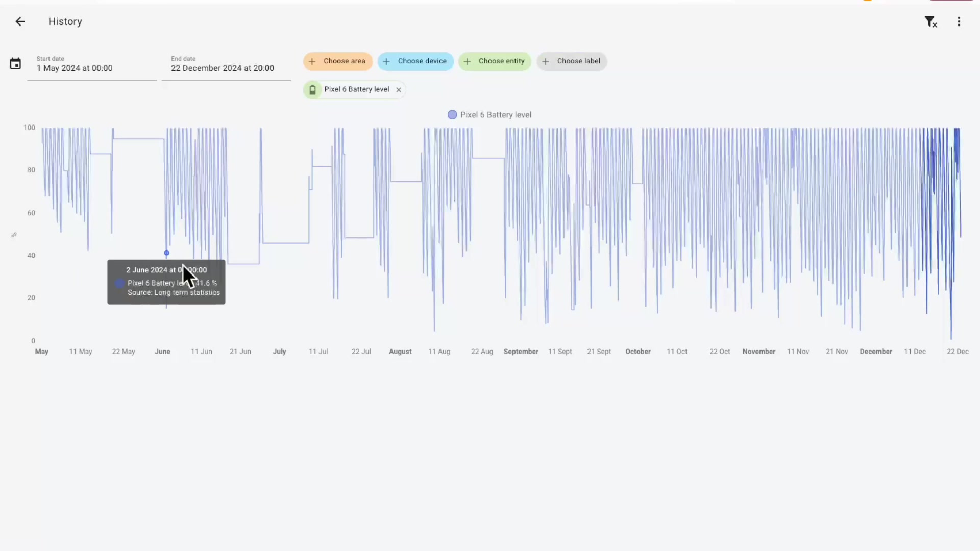Click the plus icon on the Choose area chip
Image resolution: width=980 pixels, height=551 pixels.
(x=312, y=61)
